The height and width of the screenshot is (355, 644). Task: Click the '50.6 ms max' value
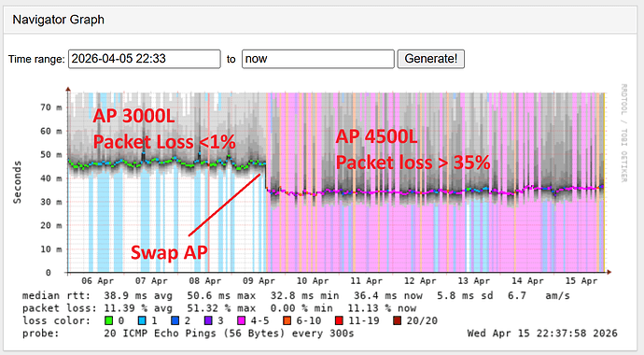coord(221,296)
